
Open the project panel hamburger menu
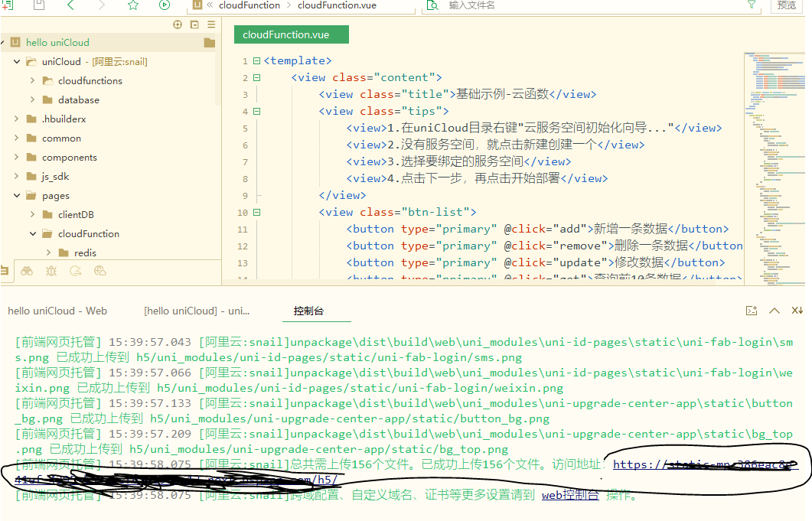coord(211,24)
